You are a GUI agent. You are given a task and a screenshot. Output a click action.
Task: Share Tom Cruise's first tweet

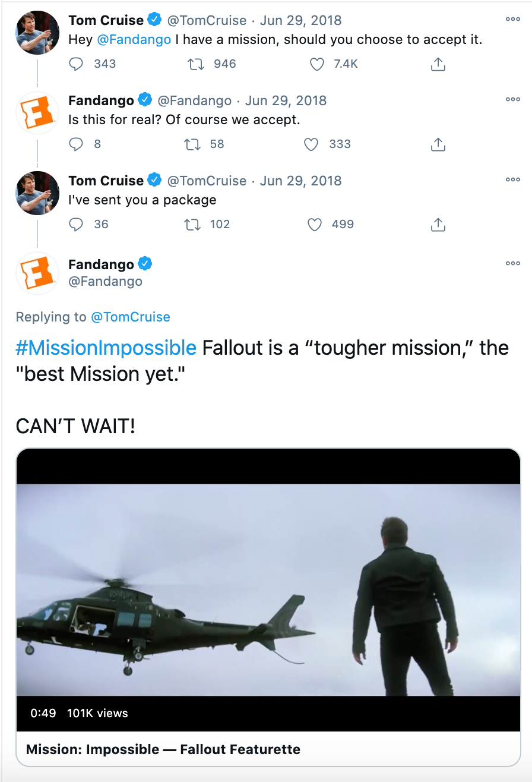coord(438,64)
